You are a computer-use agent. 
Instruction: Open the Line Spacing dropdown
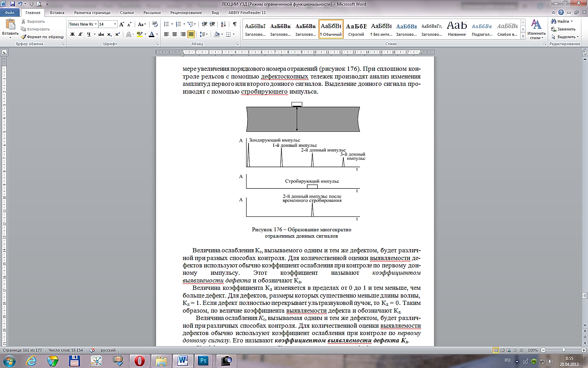(204, 34)
